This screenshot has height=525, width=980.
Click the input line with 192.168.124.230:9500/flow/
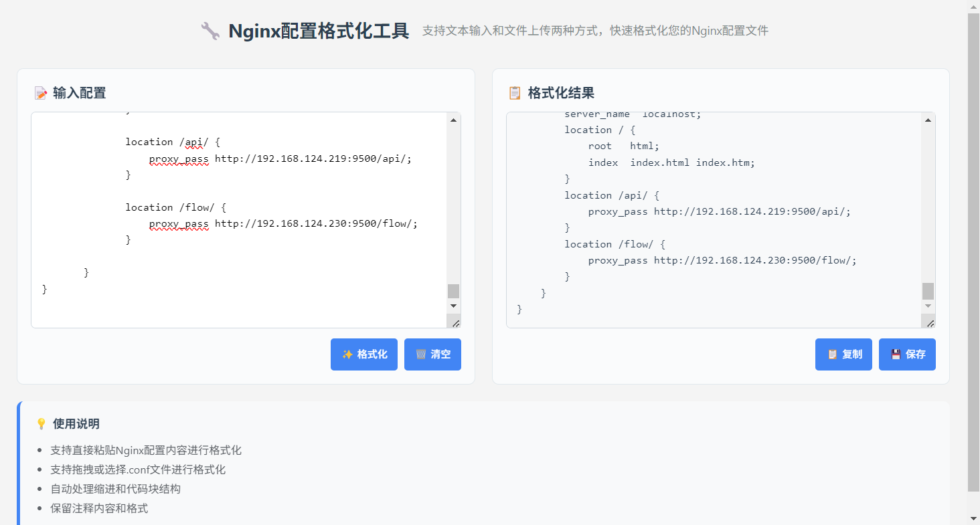pyautogui.click(x=283, y=223)
